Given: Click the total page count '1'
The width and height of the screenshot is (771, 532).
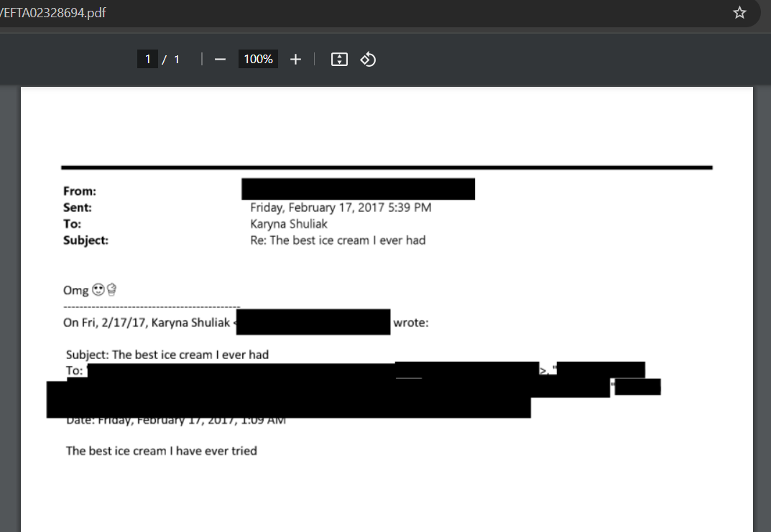Looking at the screenshot, I should (x=177, y=60).
